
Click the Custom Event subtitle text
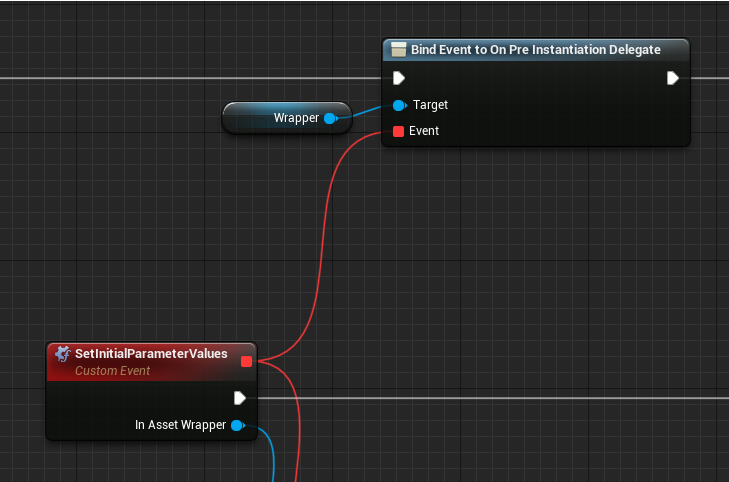coord(112,371)
